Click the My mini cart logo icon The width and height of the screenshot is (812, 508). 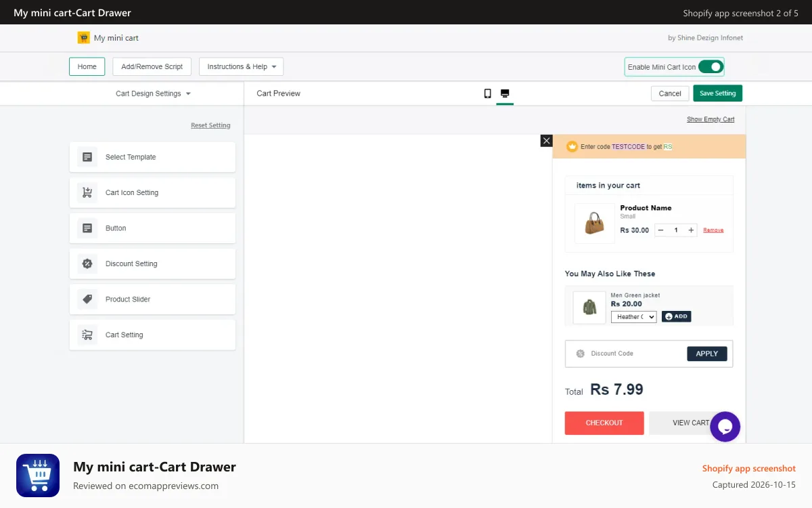83,38
